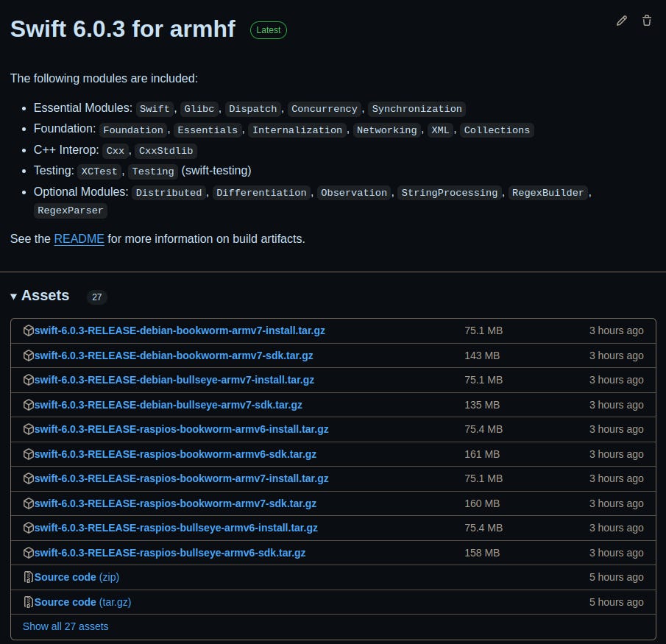The width and height of the screenshot is (666, 644).
Task: Download Source code (zip)
Action: click(x=77, y=577)
